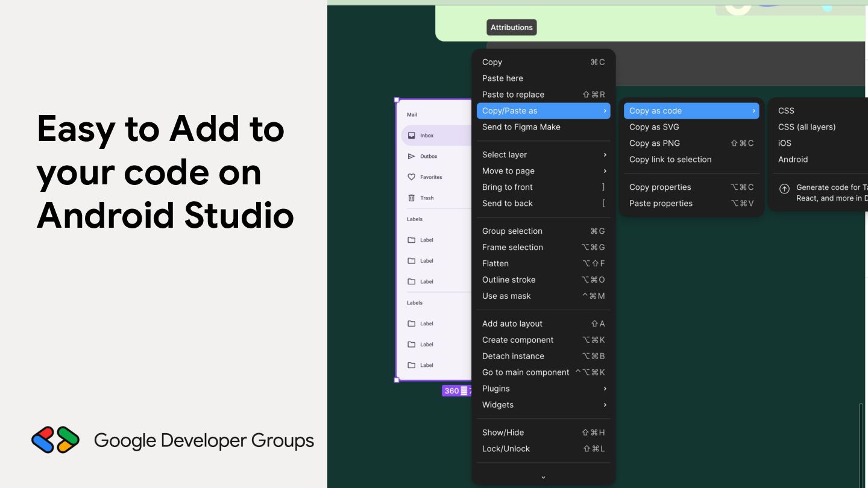Click the Attributions tooltip label
This screenshot has height=488, width=868.
coord(512,27)
